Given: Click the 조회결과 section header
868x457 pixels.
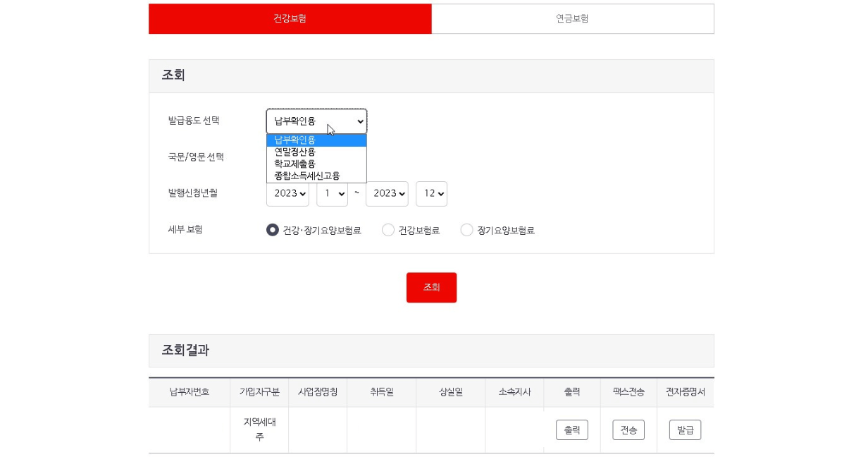Looking at the screenshot, I should [x=185, y=349].
